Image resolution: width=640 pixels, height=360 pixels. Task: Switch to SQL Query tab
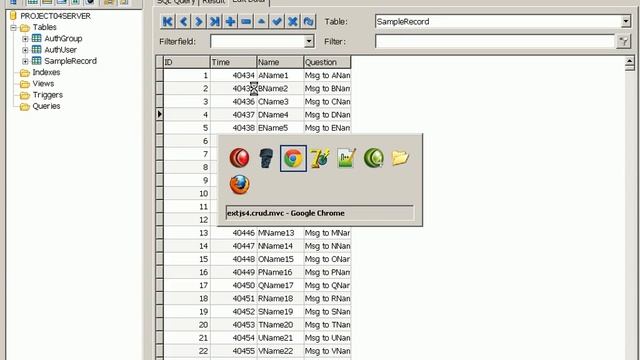(x=176, y=2)
